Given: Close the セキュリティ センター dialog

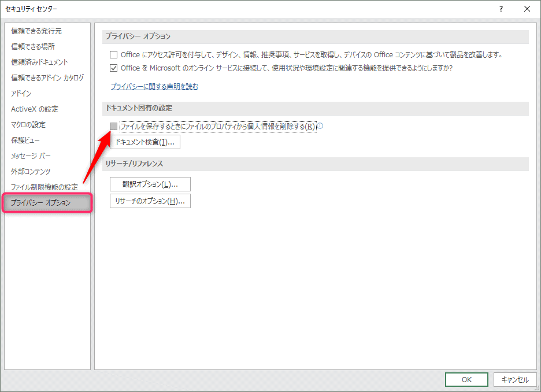Looking at the screenshot, I should click(x=527, y=9).
